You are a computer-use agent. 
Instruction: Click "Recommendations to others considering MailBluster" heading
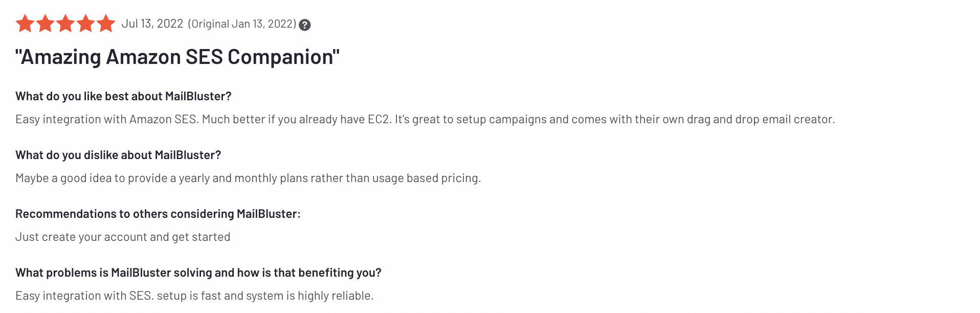158,214
